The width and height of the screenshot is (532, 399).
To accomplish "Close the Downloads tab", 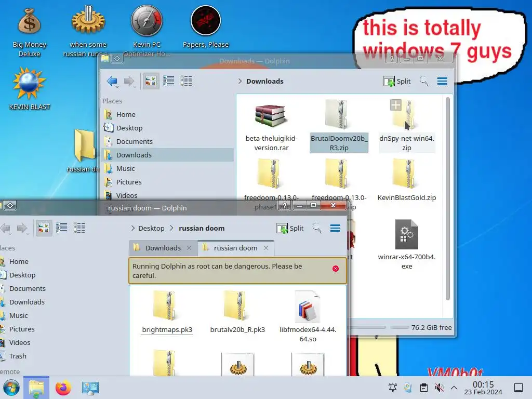I will click(x=189, y=248).
